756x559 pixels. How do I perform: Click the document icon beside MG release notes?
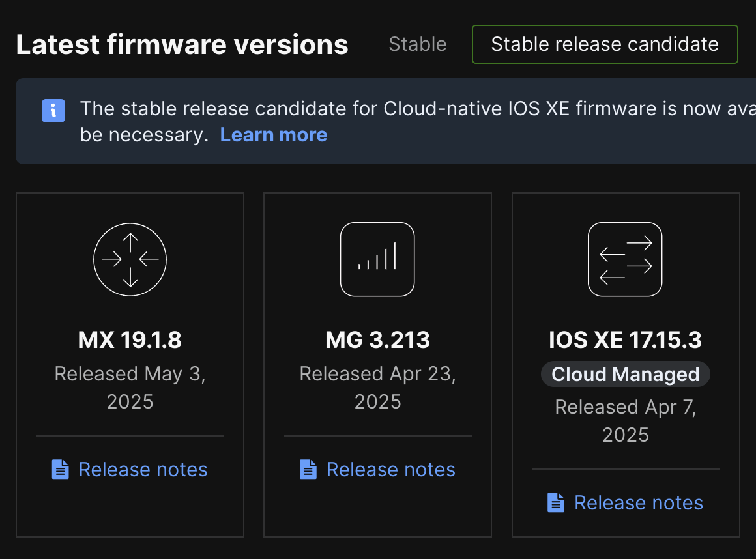click(308, 468)
